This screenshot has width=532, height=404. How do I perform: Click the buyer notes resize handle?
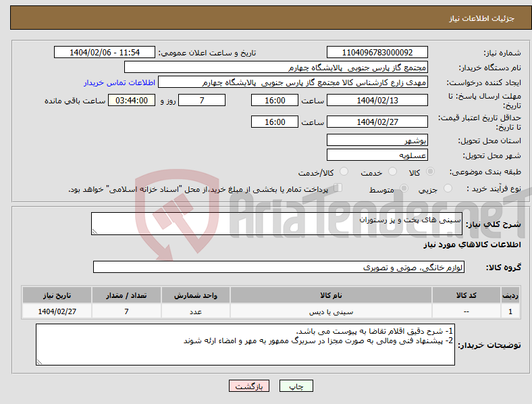click(39, 362)
